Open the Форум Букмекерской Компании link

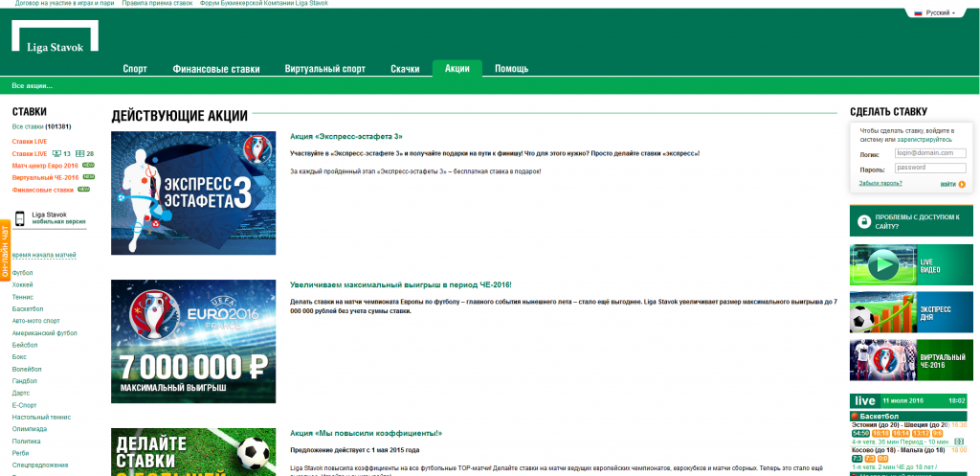click(x=264, y=3)
